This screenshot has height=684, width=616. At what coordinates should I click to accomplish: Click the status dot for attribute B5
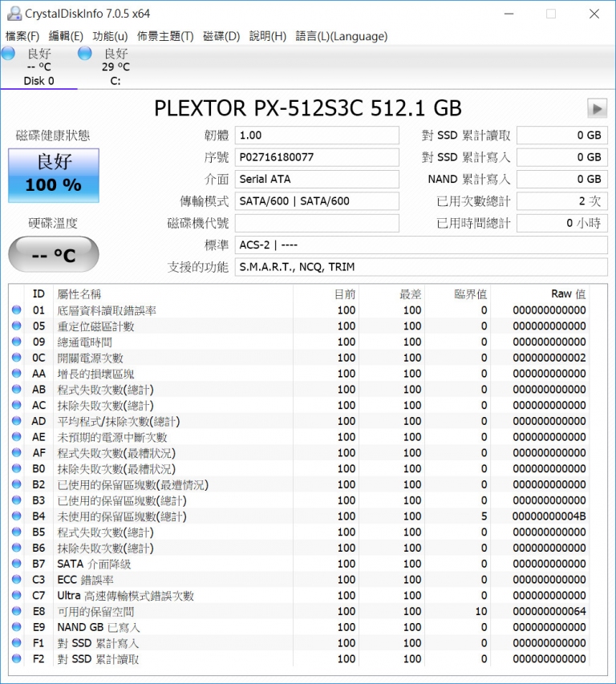pos(17,532)
